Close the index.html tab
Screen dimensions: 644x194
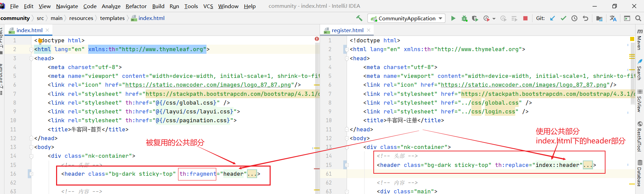[47, 30]
